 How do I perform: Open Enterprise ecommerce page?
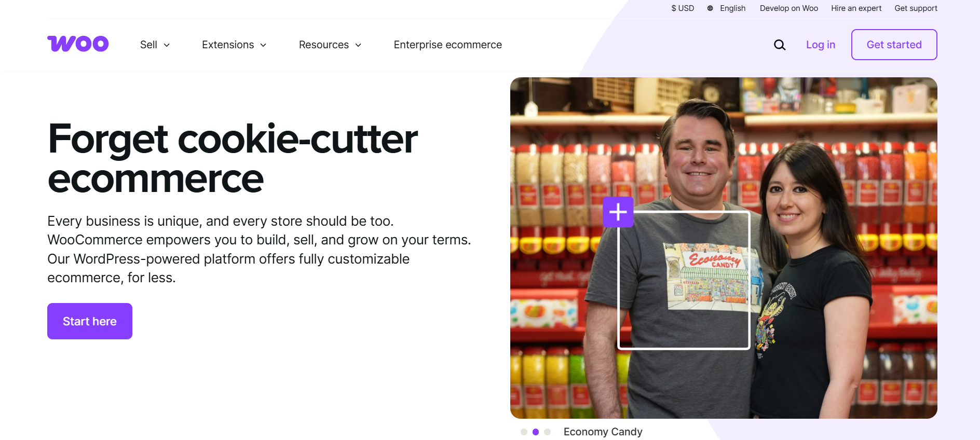click(x=447, y=45)
